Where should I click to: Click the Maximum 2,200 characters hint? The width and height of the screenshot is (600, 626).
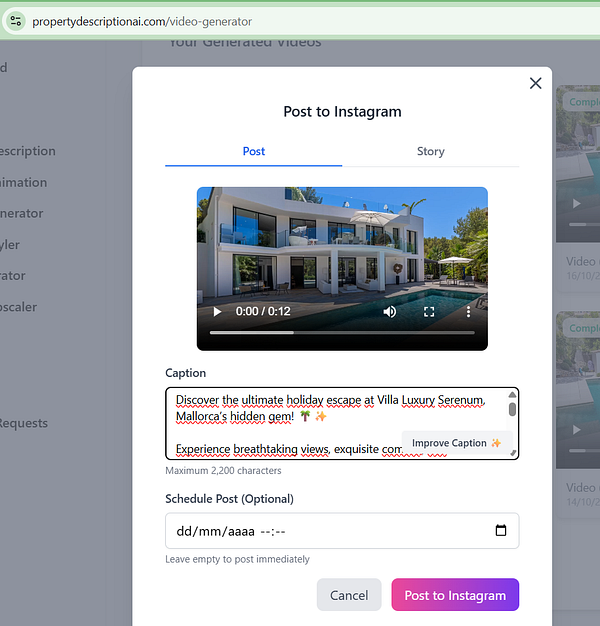coord(223,471)
